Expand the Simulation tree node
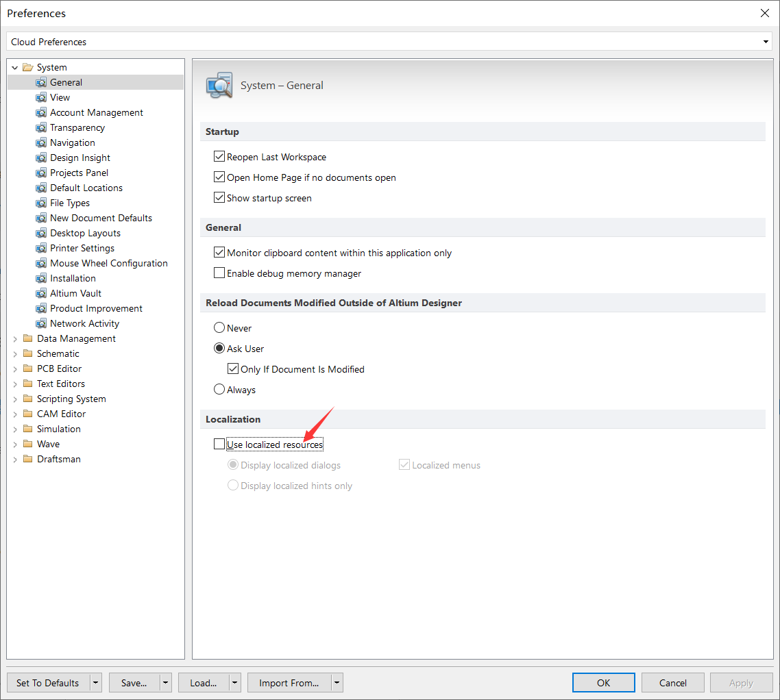Image resolution: width=780 pixels, height=700 pixels. point(15,429)
